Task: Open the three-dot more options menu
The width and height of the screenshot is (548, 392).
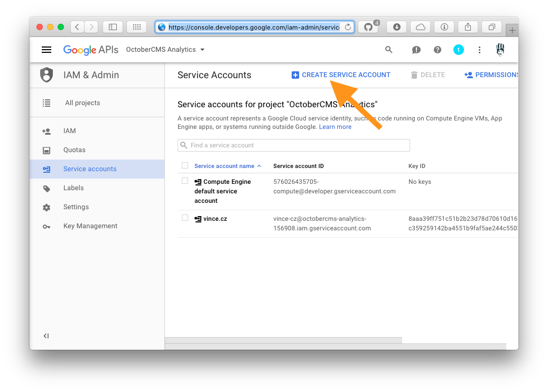Action: pos(479,50)
